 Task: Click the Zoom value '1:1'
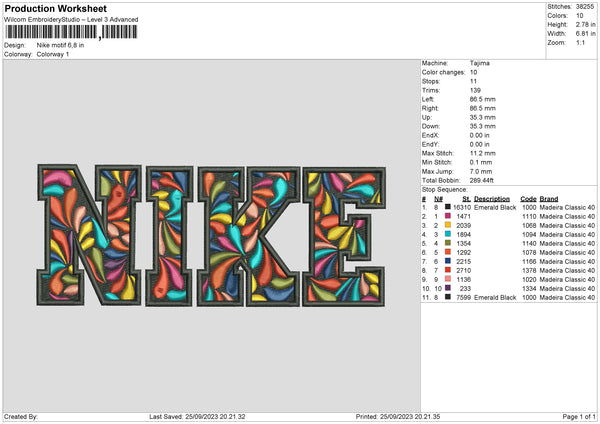tap(580, 42)
